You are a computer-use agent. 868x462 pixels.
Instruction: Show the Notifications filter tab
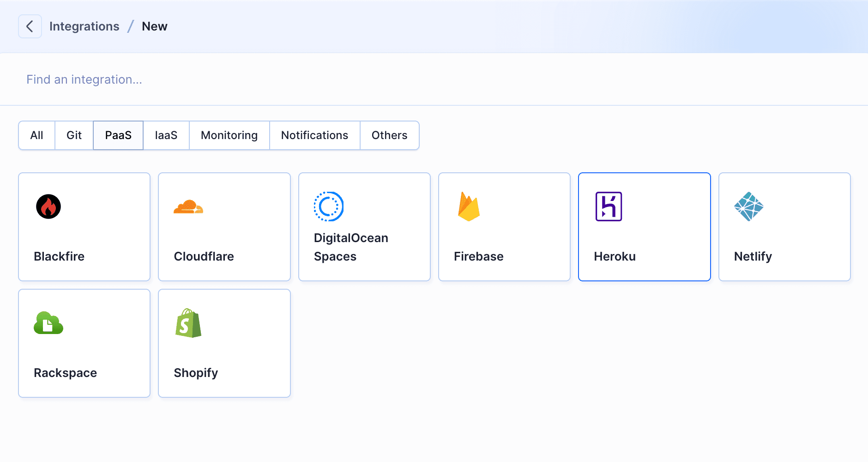[x=315, y=135]
